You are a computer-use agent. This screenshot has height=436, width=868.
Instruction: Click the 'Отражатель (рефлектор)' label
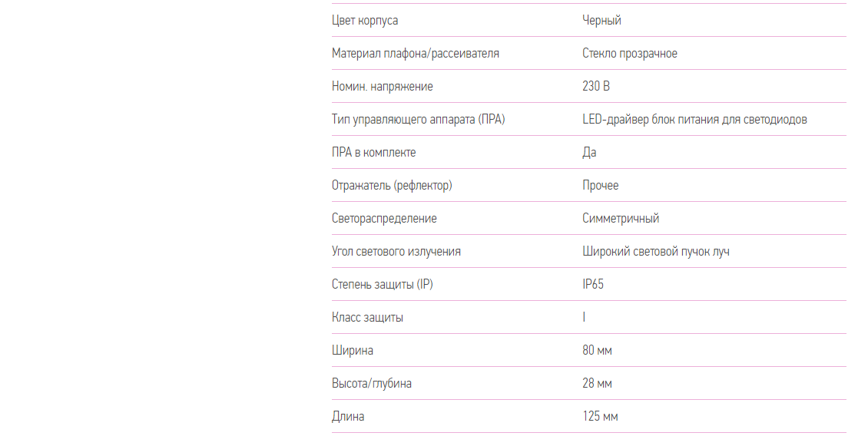pos(392,186)
